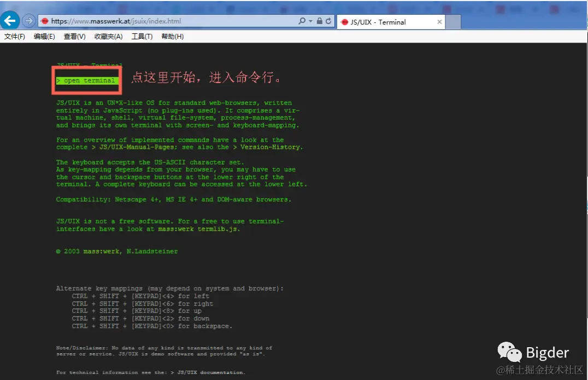The width and height of the screenshot is (588, 380).
Task: Click the 'Alternate key mappings' heading
Action: 170,289
